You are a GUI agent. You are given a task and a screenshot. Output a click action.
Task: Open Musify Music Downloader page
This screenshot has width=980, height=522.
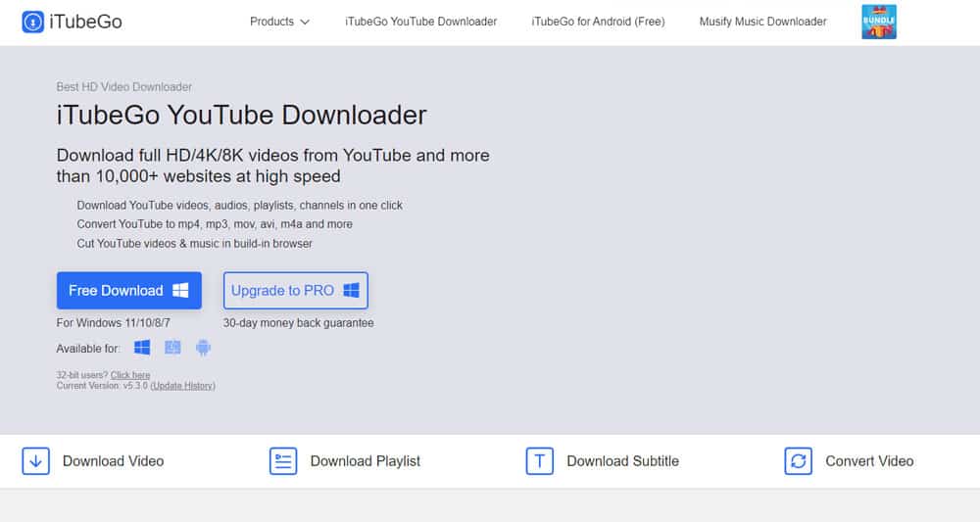click(x=762, y=22)
